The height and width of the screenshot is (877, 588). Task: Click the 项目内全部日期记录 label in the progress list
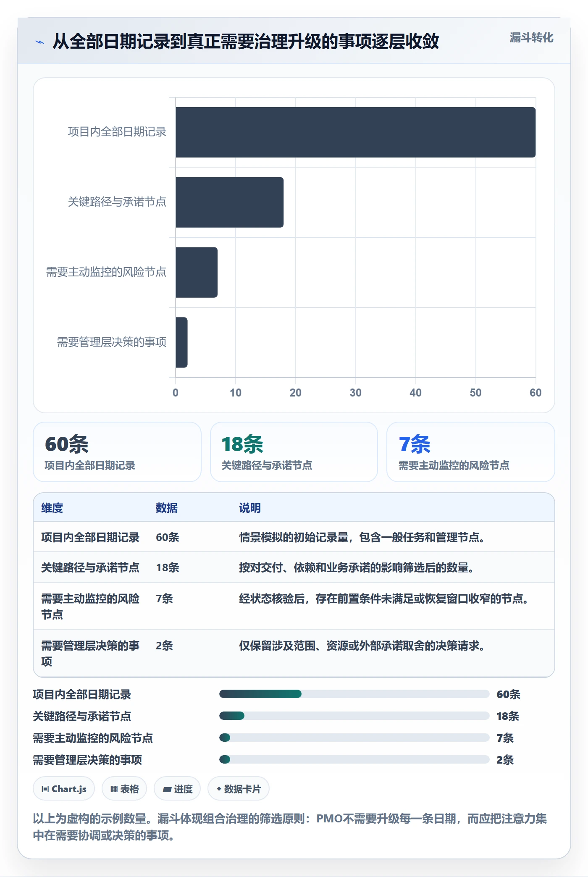[82, 694]
